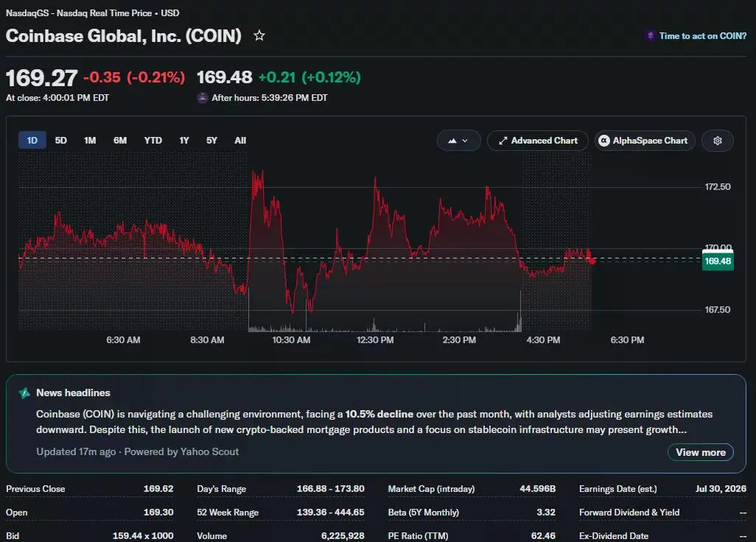This screenshot has width=756, height=542.
Task: Click the 169.48 price label on chart axis
Action: [x=718, y=261]
